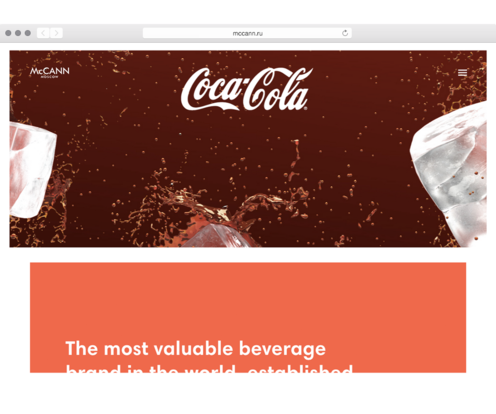Click the cut-off 'brand in the world' line

(x=209, y=369)
